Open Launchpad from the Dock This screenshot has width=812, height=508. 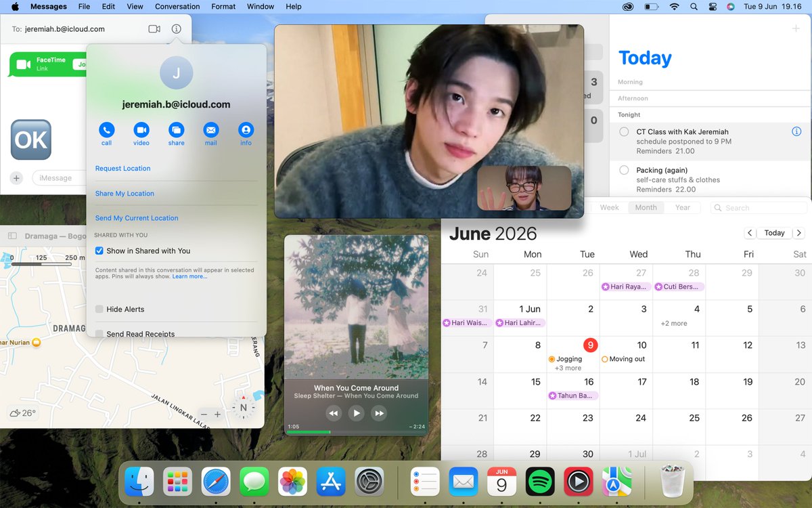[177, 482]
